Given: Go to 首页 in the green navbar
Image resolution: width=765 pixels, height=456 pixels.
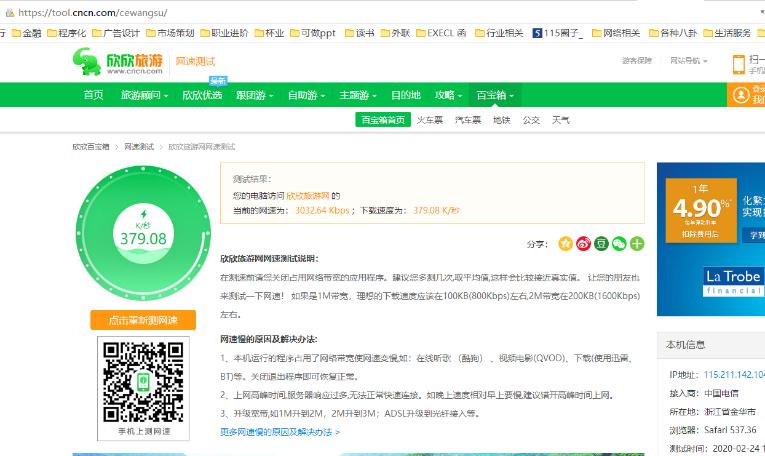Looking at the screenshot, I should pyautogui.click(x=93, y=95).
